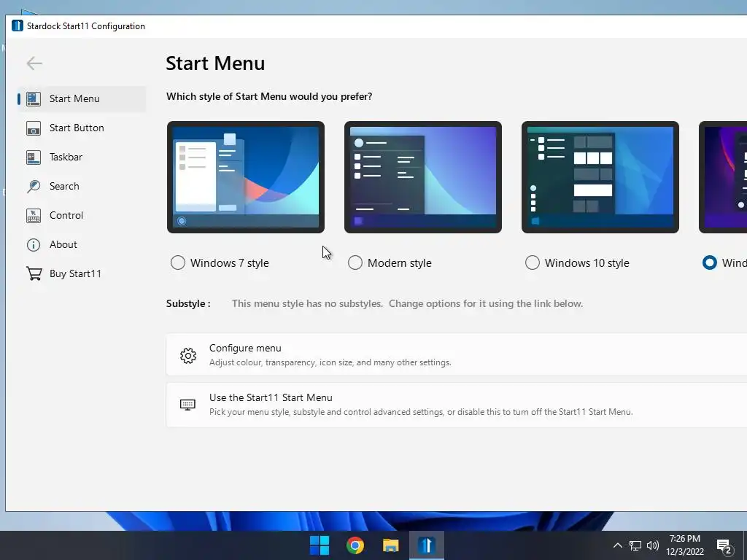The height and width of the screenshot is (560, 747).
Task: Click the Start Menu sidebar icon
Action: pos(34,98)
